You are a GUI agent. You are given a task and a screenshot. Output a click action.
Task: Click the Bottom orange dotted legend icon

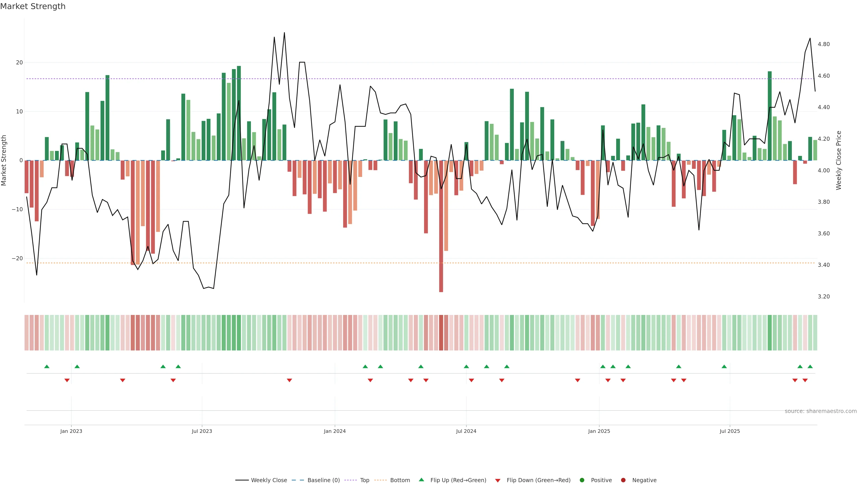[380, 480]
